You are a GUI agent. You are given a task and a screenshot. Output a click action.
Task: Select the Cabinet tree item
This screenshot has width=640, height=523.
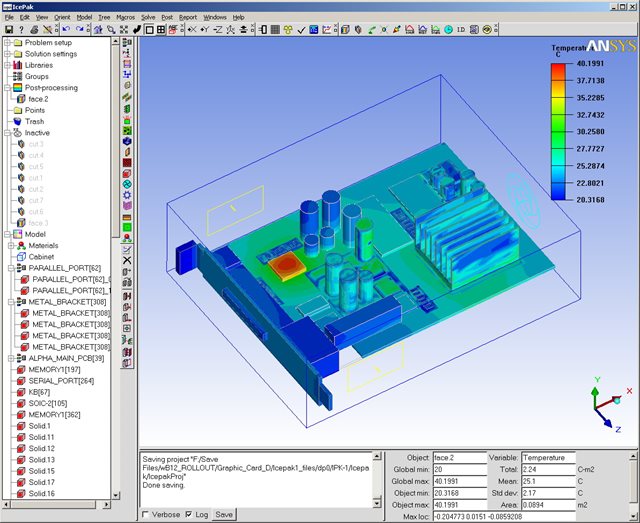[x=41, y=257]
